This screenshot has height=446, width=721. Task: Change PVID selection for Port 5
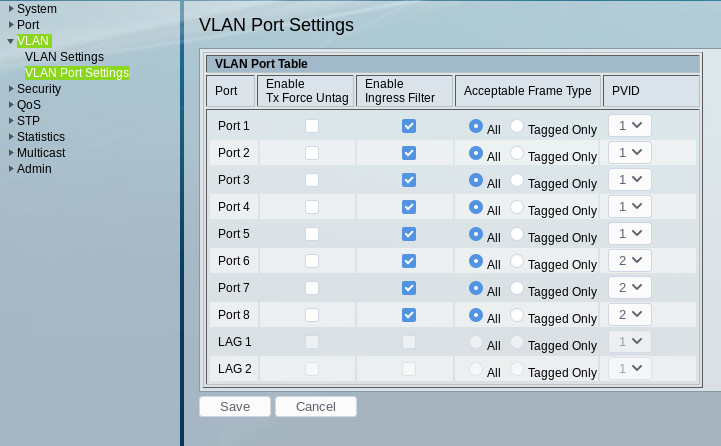point(630,233)
